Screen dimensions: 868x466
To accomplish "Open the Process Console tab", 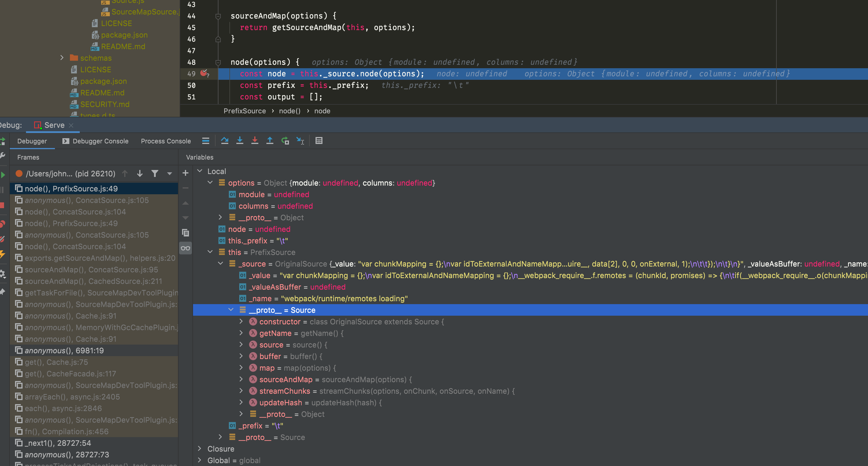I will [166, 141].
